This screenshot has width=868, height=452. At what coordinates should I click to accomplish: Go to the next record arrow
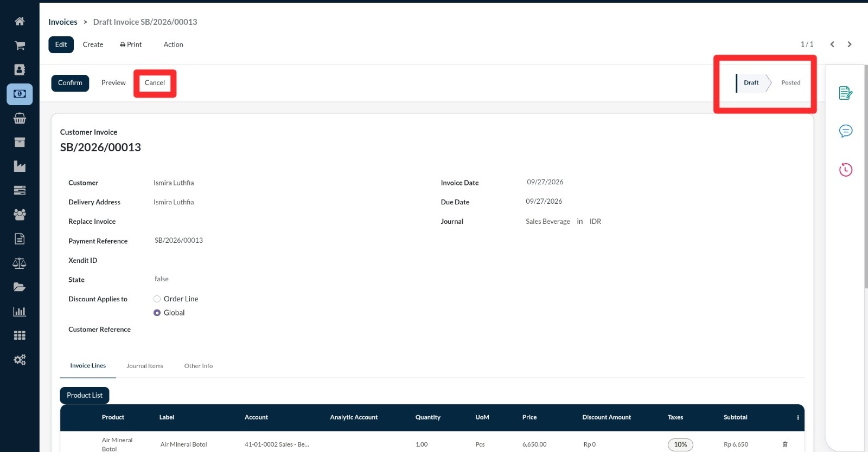(850, 44)
